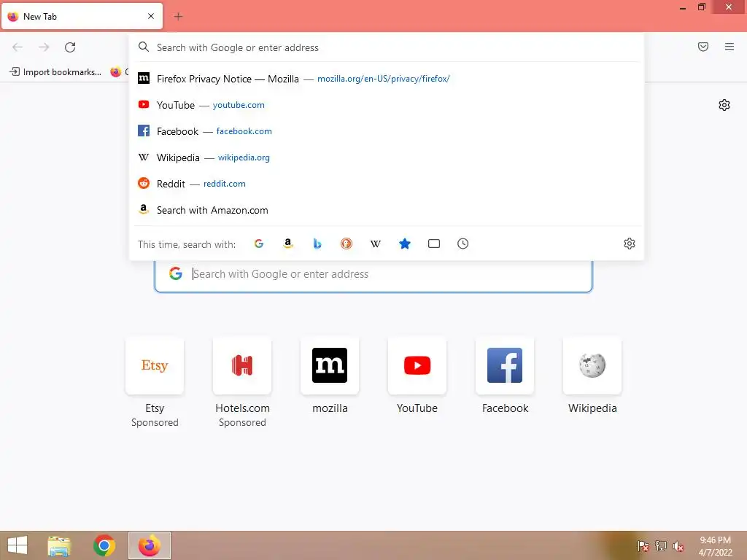Open search settings gear in dropdown
The width and height of the screenshot is (747, 560).
(630, 244)
